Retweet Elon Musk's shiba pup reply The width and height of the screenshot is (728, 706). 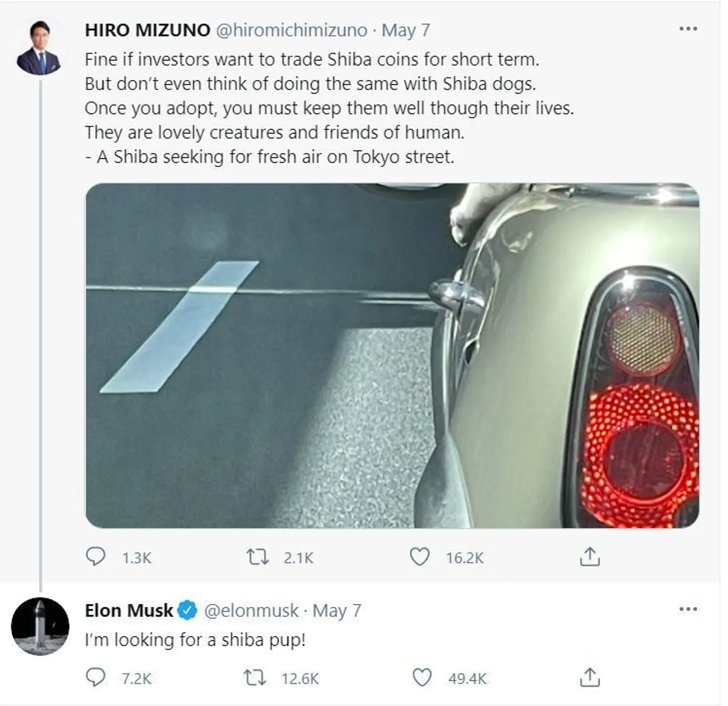[x=255, y=677]
